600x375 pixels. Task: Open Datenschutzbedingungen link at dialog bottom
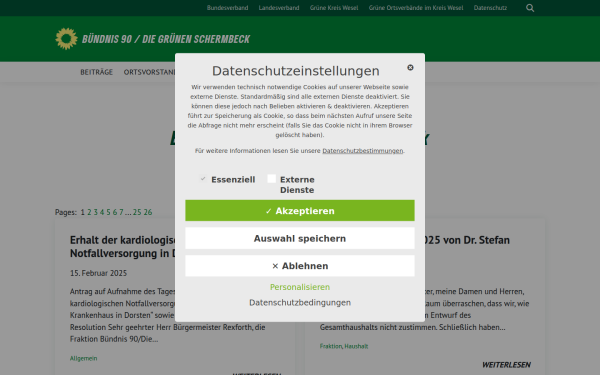(300, 303)
